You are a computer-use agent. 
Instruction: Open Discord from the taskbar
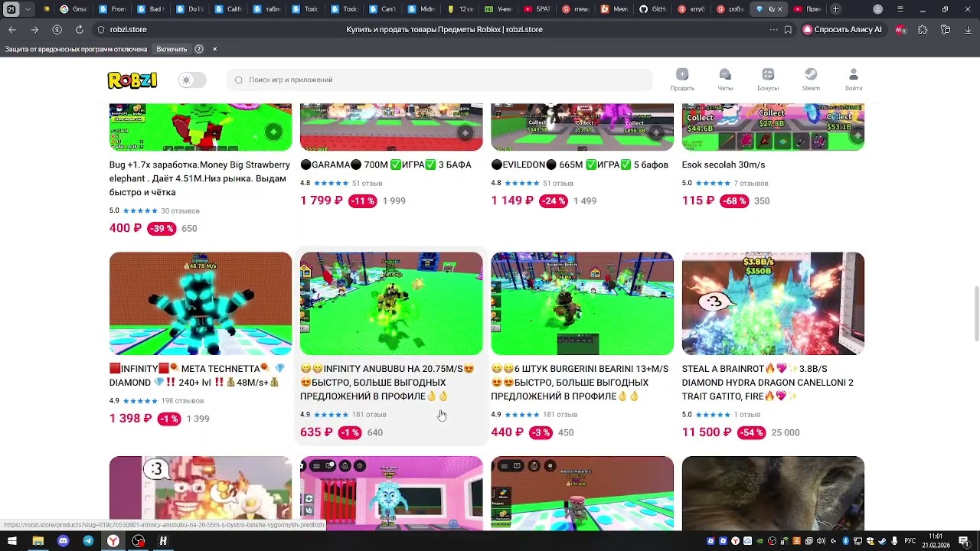pyautogui.click(x=63, y=541)
